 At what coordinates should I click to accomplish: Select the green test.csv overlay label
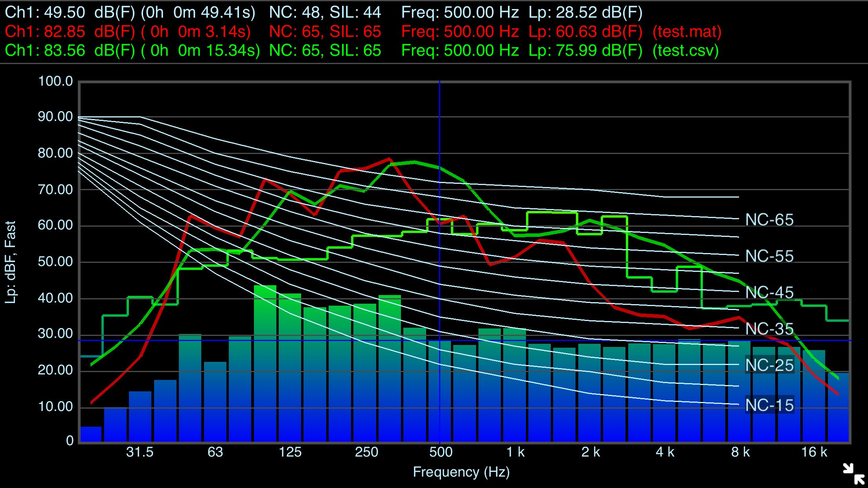tap(686, 50)
